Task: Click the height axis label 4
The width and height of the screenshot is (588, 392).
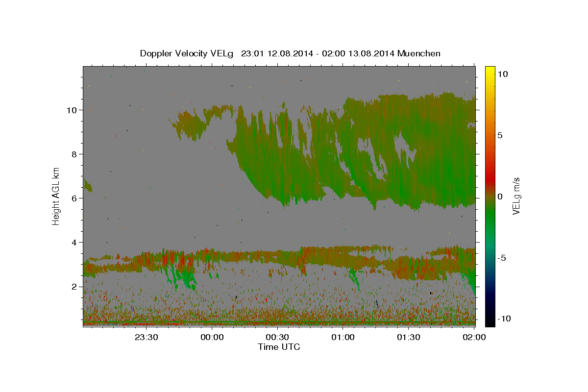Action: pyautogui.click(x=74, y=242)
